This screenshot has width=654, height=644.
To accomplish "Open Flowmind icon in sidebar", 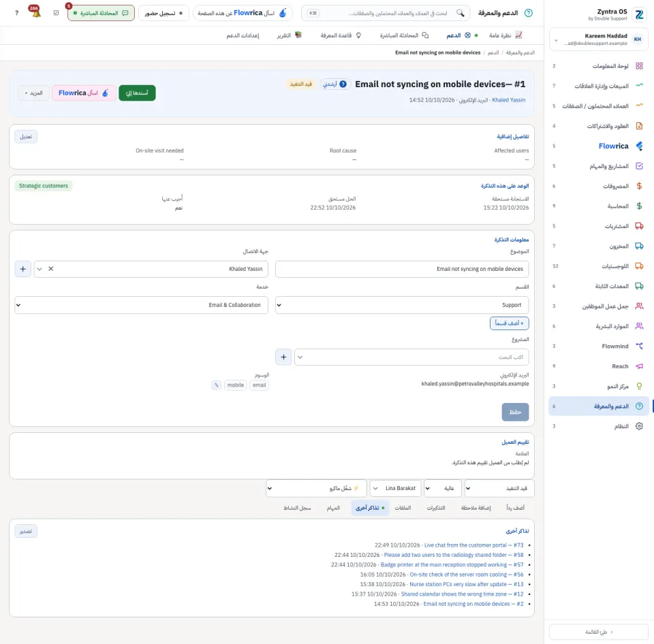I will [639, 346].
